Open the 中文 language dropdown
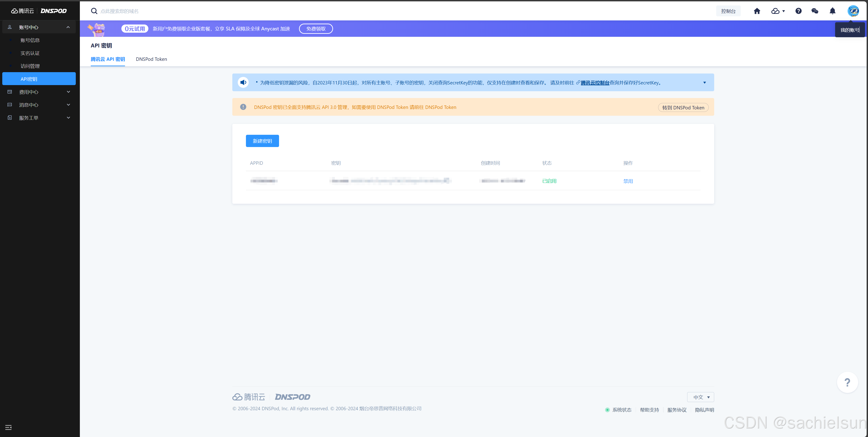Viewport: 868px width, 437px height. click(701, 397)
